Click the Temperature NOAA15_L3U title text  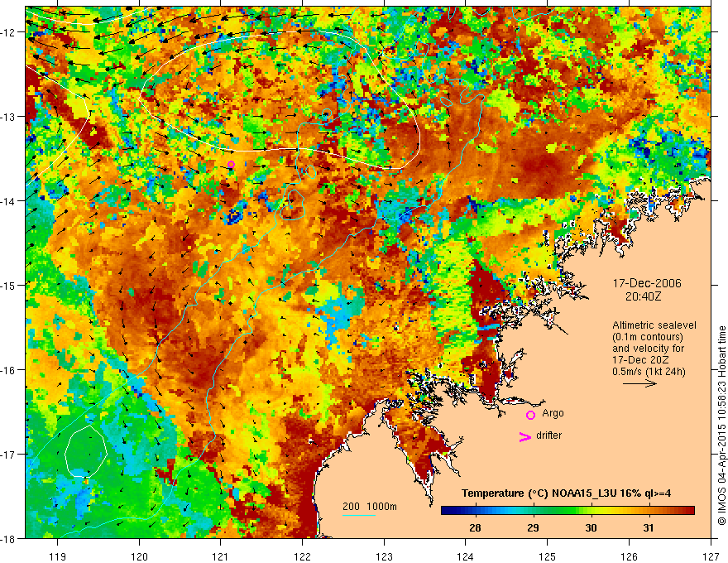coord(566,493)
